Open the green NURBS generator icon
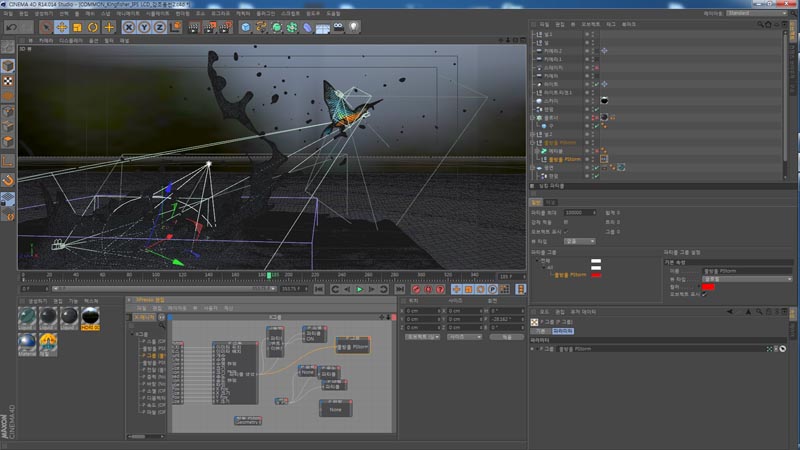 coord(277,27)
